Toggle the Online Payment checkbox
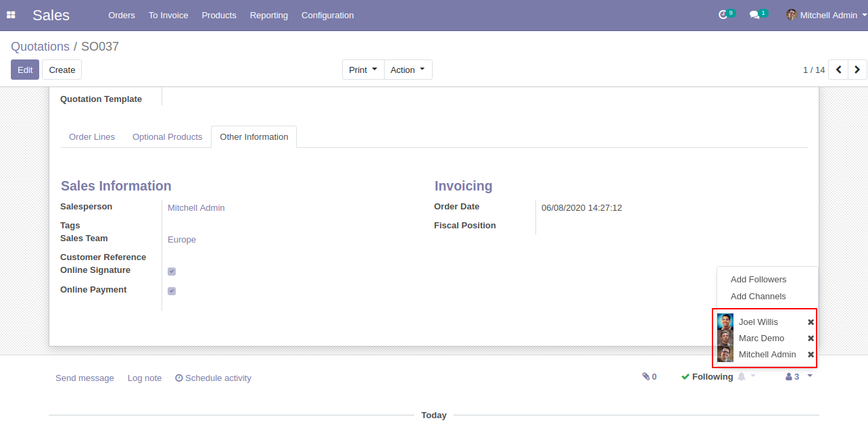The width and height of the screenshot is (868, 431). tap(172, 291)
